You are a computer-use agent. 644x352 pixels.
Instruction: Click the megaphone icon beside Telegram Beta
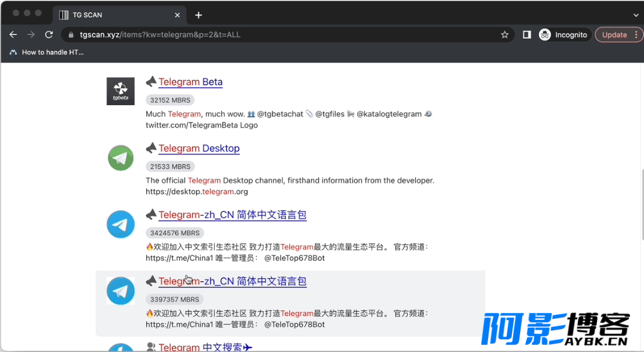tap(151, 81)
